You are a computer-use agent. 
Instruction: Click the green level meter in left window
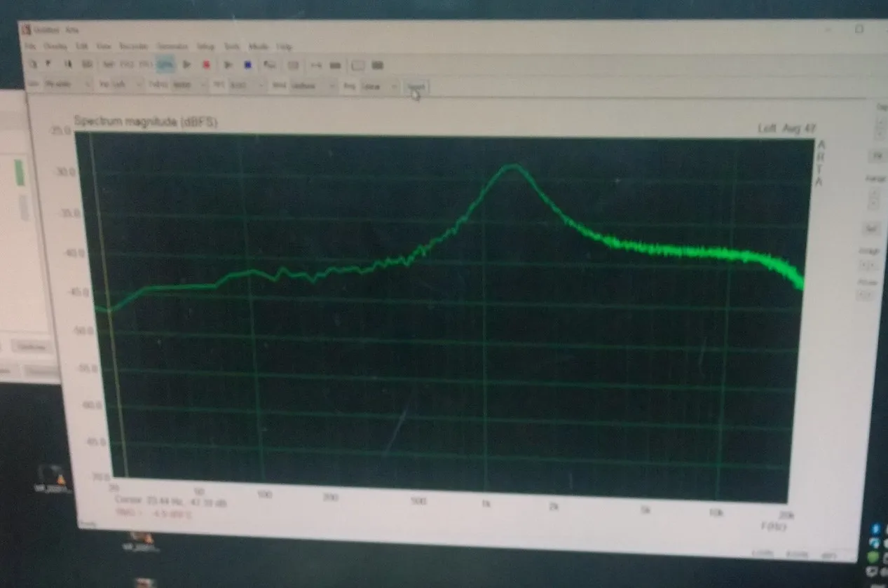tap(20, 173)
